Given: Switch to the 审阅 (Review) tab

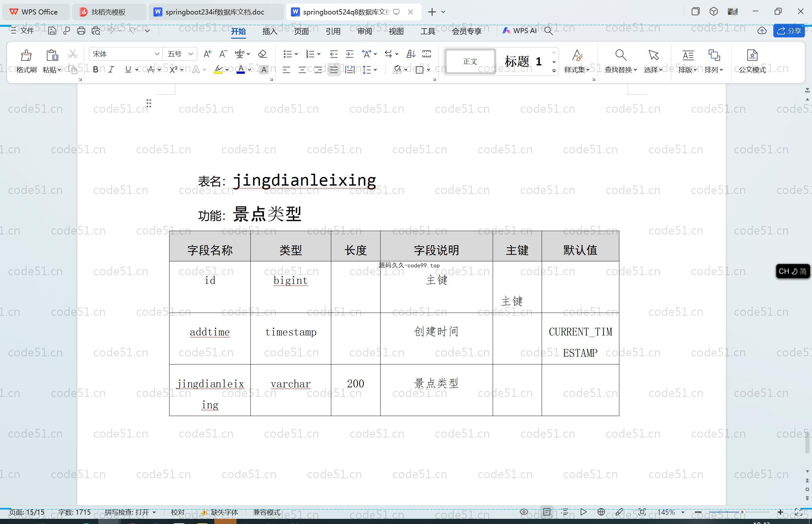Looking at the screenshot, I should click(365, 31).
